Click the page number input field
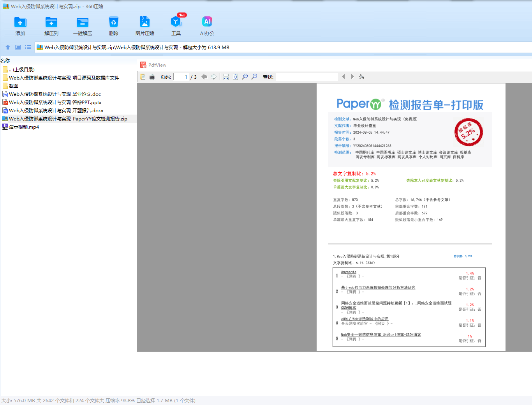Viewport: 532px width, 405px height. point(181,77)
